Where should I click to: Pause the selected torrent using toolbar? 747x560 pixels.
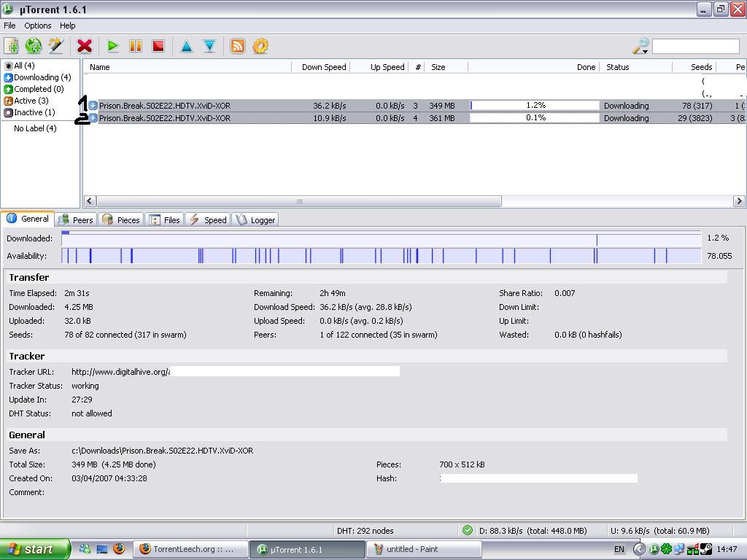(x=136, y=46)
